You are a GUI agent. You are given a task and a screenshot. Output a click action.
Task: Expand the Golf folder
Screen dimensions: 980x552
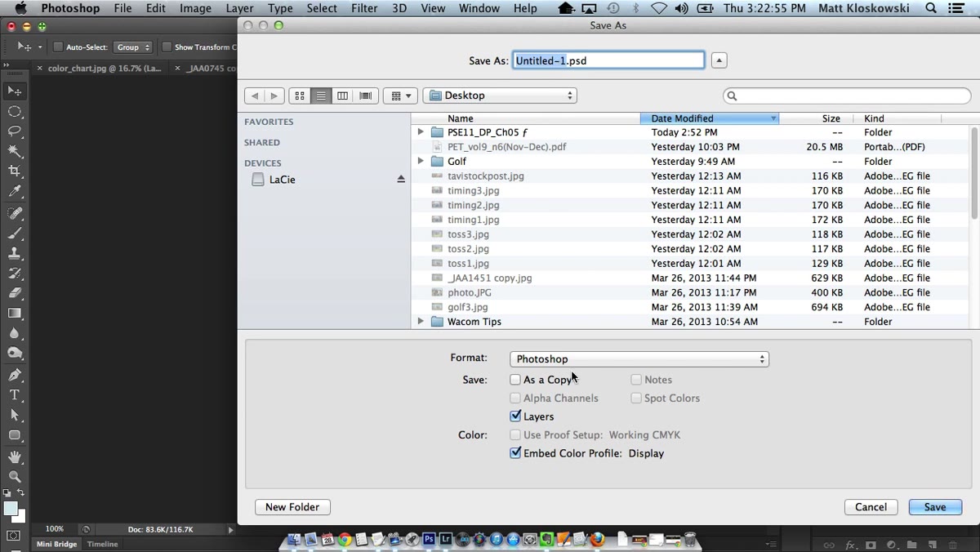[421, 162]
